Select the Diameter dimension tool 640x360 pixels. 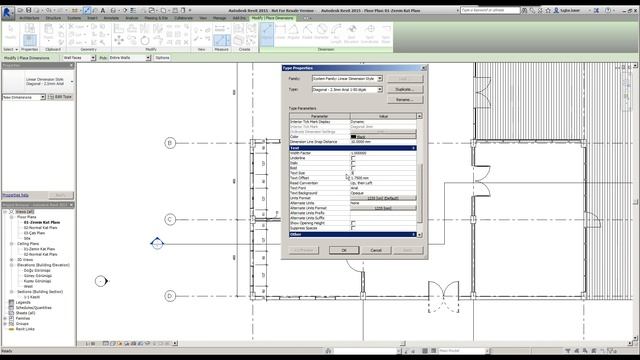click(322, 32)
